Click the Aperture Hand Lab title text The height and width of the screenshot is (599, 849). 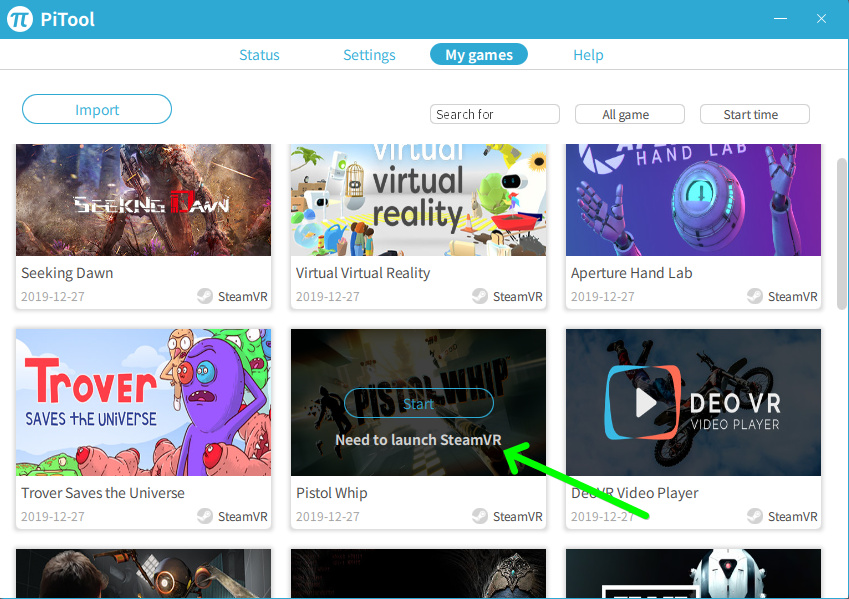click(x=631, y=273)
